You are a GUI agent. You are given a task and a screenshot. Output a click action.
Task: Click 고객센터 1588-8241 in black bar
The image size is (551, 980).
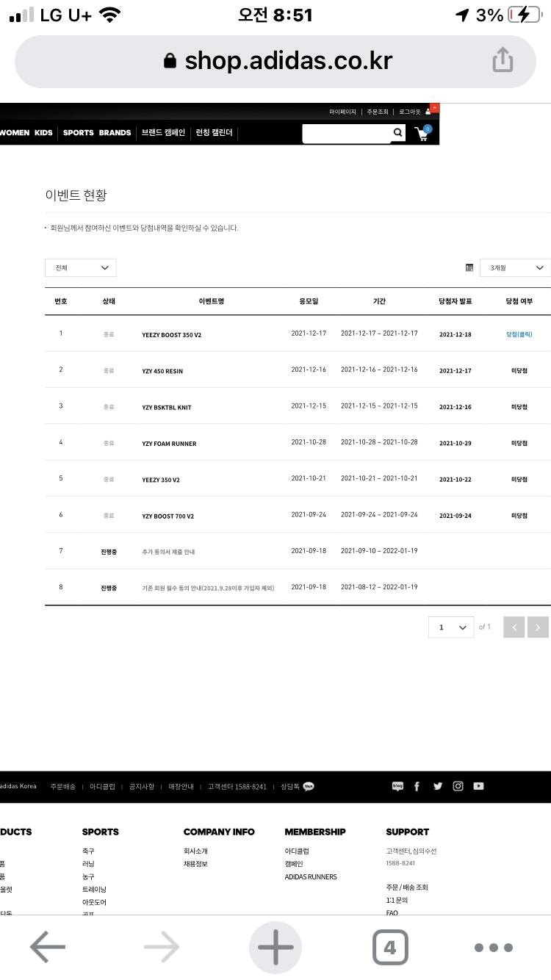237,786
